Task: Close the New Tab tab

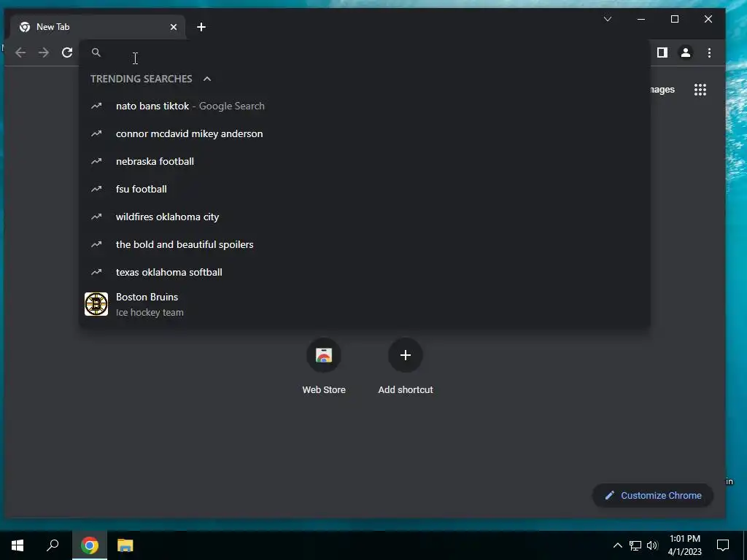Action: (174, 27)
